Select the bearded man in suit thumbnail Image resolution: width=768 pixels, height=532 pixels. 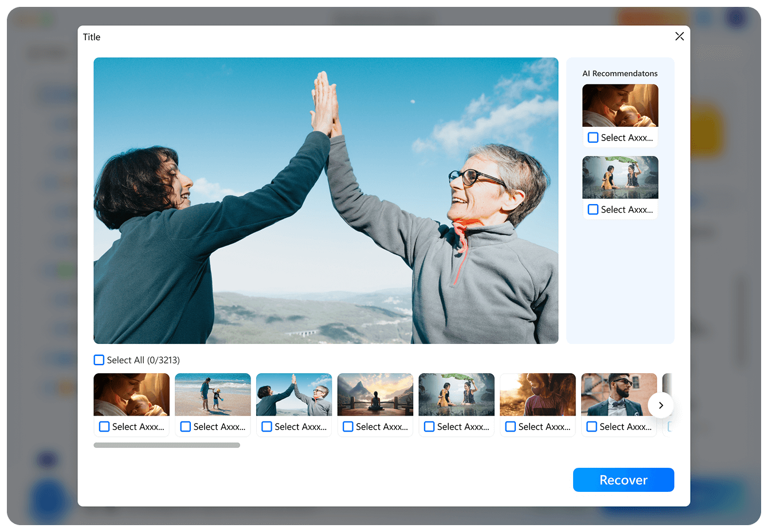coord(619,394)
